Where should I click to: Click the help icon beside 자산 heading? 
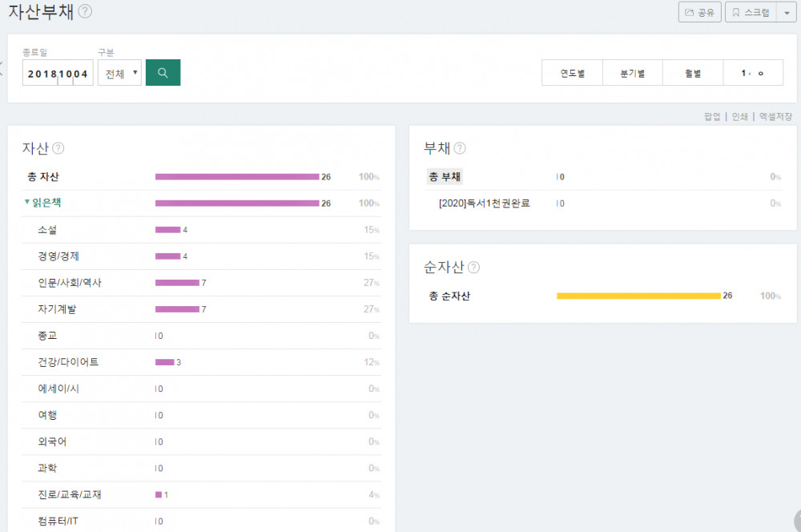pos(58,148)
